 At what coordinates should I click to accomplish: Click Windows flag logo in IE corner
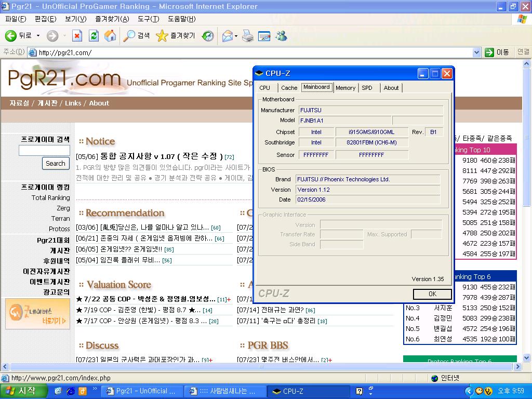[x=522, y=19]
